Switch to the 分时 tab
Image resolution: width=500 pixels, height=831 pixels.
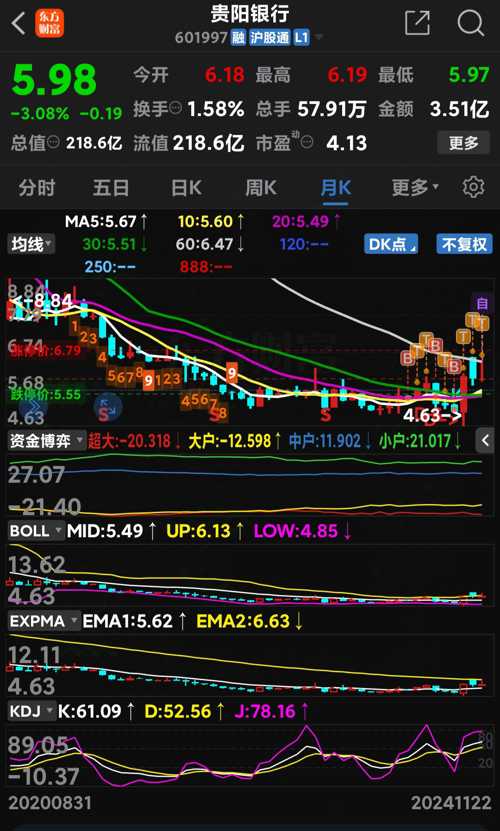point(37,188)
